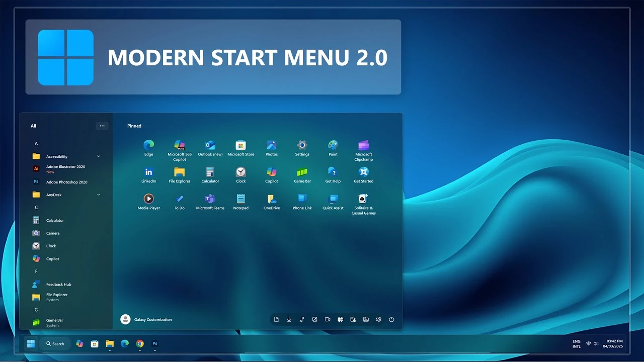This screenshot has height=362, width=644.
Task: Open Copilot from the taskbar
Action: click(x=79, y=344)
